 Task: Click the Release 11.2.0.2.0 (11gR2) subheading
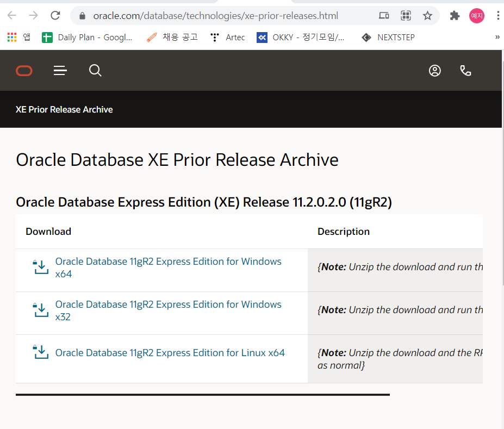tap(204, 202)
